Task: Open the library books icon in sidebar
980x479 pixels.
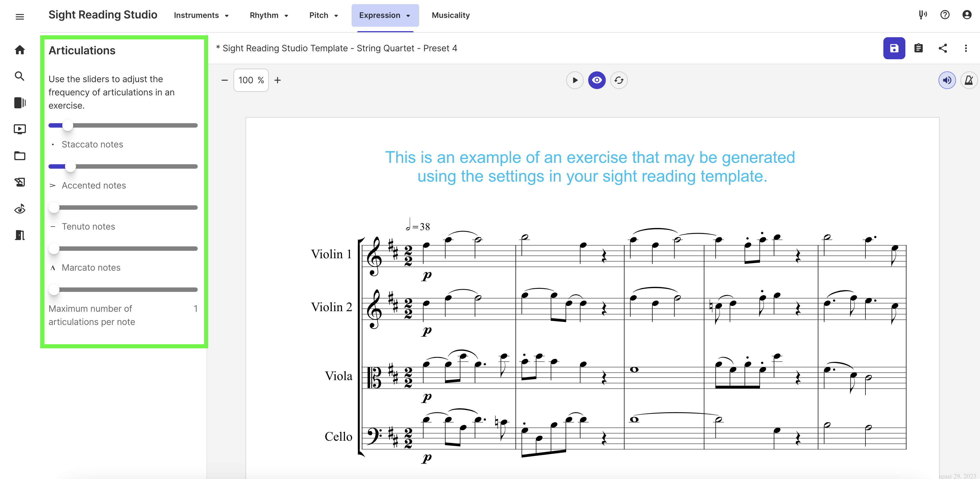Action: click(x=20, y=103)
